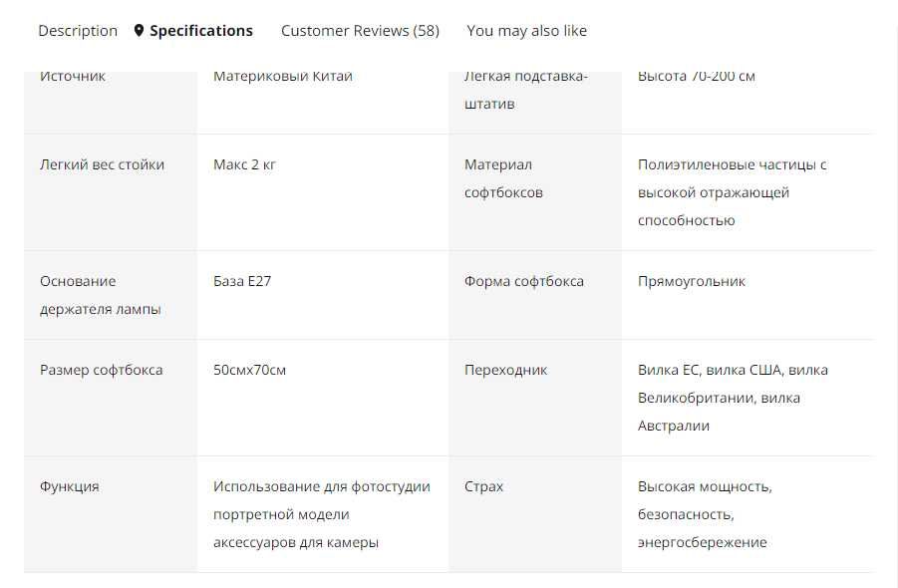Select the Вилка ЕС plug types text
This screenshot has width=898, height=588.
(733, 398)
